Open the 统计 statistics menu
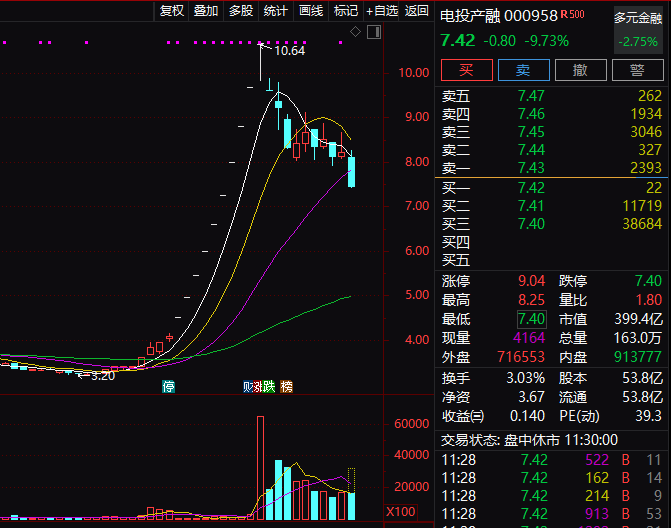This screenshot has width=671, height=528. click(276, 11)
